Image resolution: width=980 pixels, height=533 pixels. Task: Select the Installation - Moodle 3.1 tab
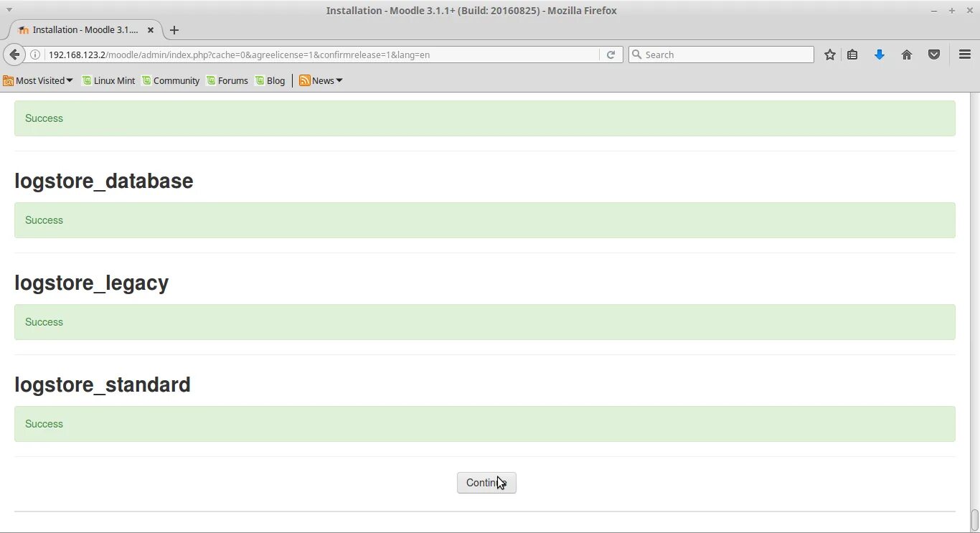pyautogui.click(x=85, y=30)
